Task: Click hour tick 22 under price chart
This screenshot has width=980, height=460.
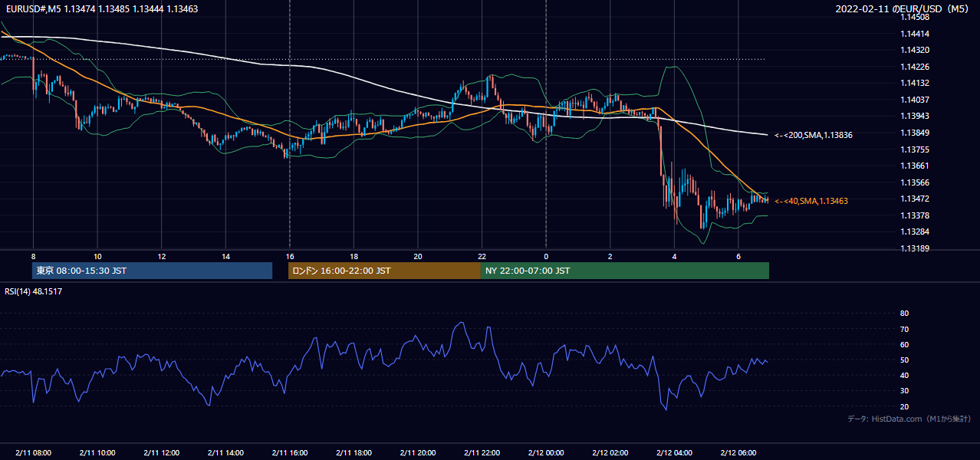Action: [x=482, y=256]
